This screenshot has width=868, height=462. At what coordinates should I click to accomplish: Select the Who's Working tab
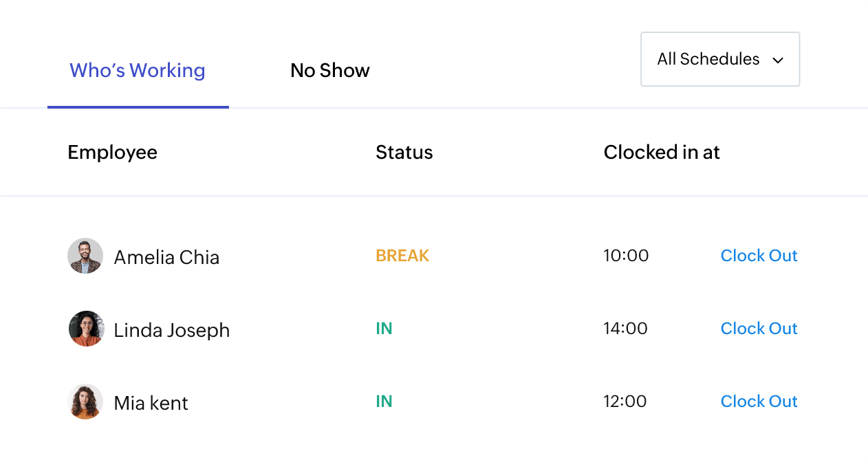pos(137,70)
